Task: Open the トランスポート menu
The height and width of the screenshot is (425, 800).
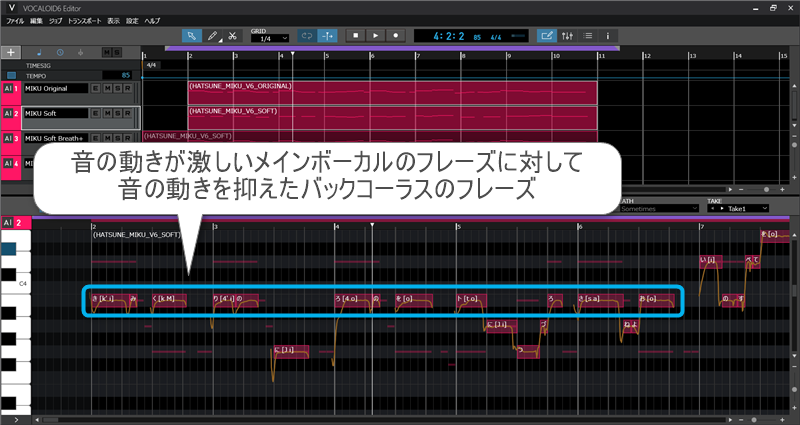Action: click(85, 21)
